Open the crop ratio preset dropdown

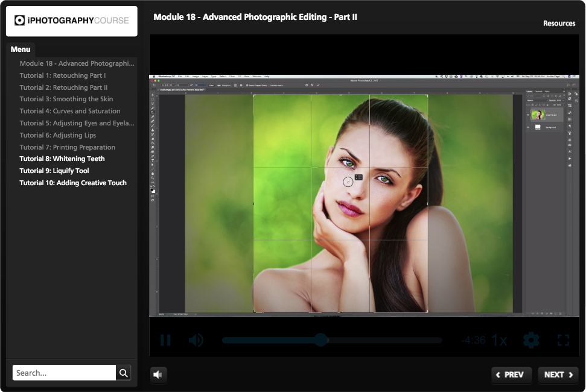[x=168, y=85]
